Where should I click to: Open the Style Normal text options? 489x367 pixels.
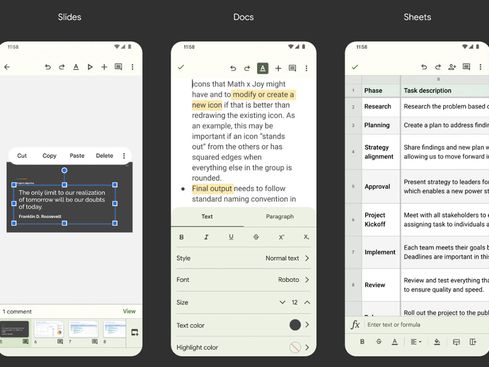pos(243,258)
